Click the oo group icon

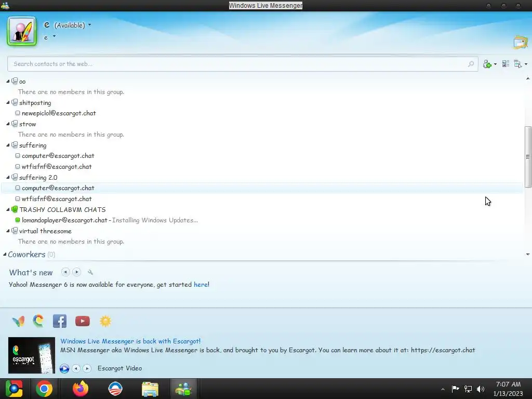coord(15,81)
